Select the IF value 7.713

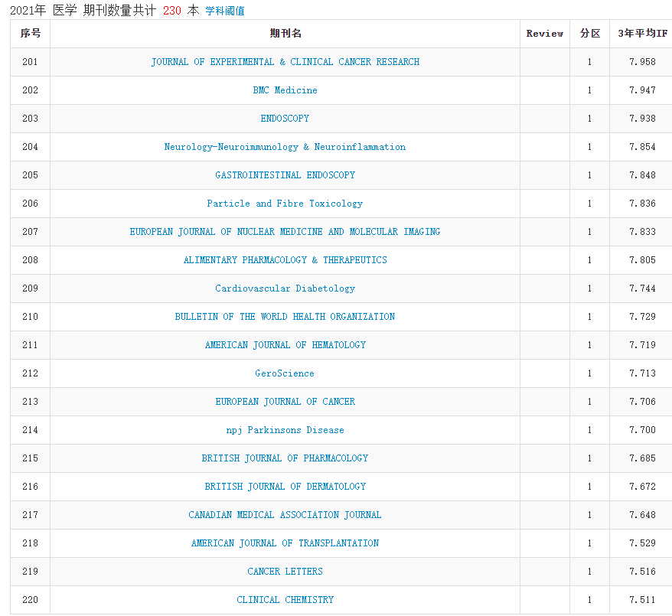pyautogui.click(x=642, y=373)
